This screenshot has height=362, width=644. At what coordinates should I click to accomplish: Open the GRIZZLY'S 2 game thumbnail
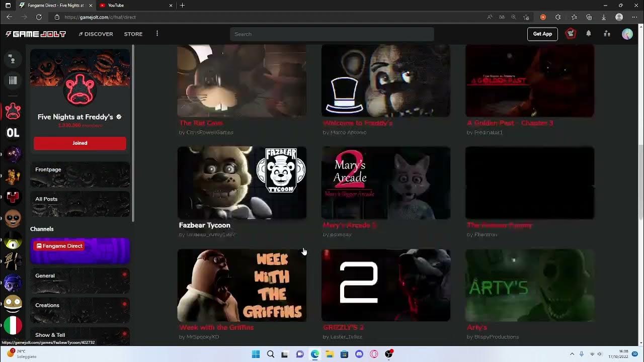pyautogui.click(x=386, y=285)
